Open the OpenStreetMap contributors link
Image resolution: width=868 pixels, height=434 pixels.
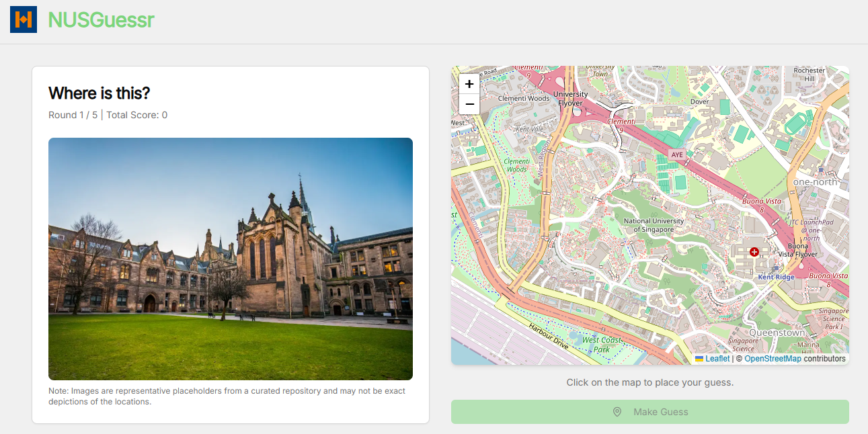tap(773, 359)
